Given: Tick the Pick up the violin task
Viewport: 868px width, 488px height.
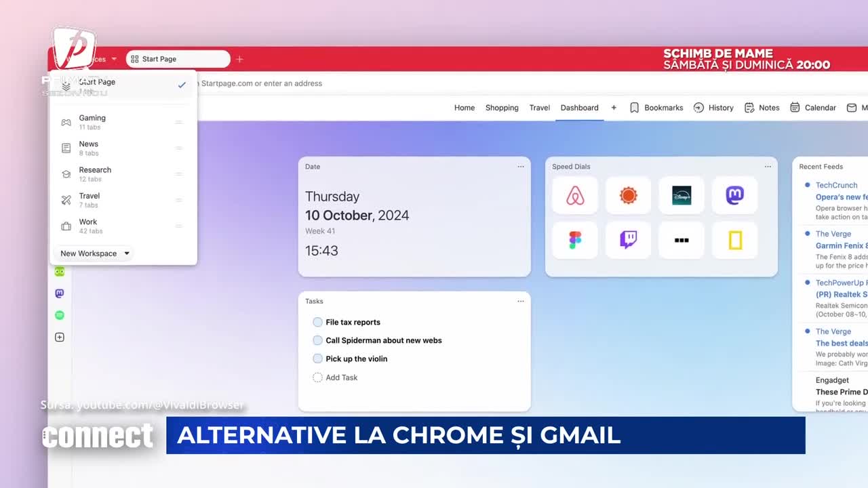Looking at the screenshot, I should (x=317, y=359).
